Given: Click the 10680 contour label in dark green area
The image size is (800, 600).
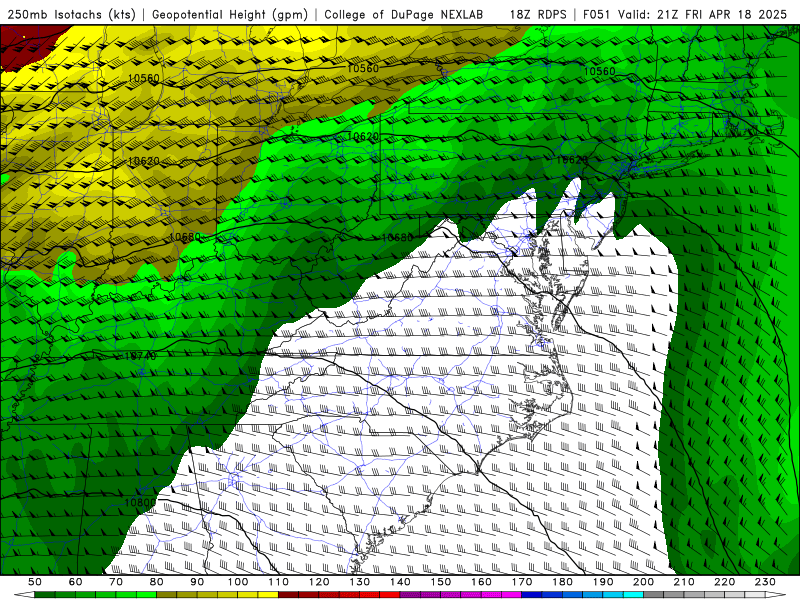Looking at the screenshot, I should (x=397, y=237).
